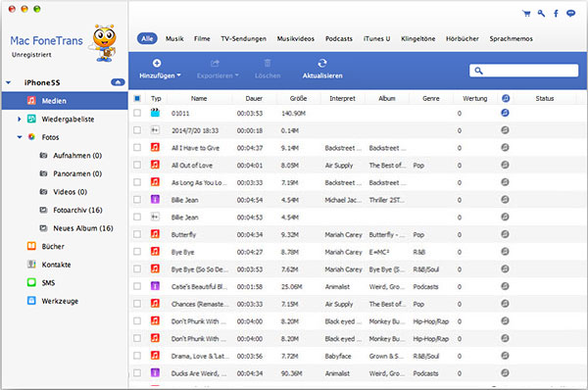Select the Michael Jac... artist cell
This screenshot has height=390, width=588.
click(x=343, y=200)
